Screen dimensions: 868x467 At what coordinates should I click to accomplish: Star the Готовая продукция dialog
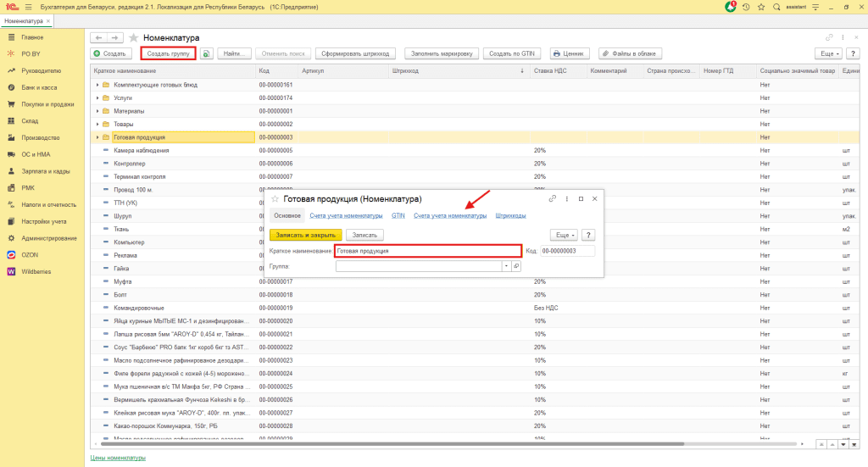coord(275,198)
